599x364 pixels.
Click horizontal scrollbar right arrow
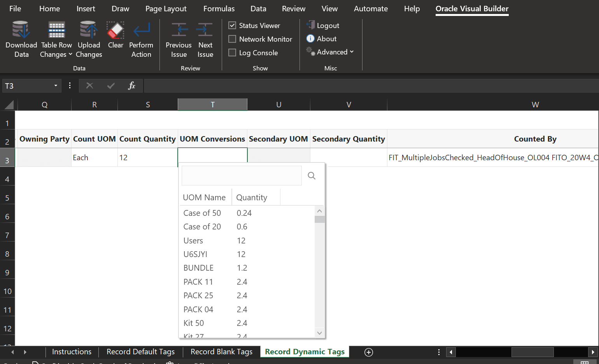593,352
